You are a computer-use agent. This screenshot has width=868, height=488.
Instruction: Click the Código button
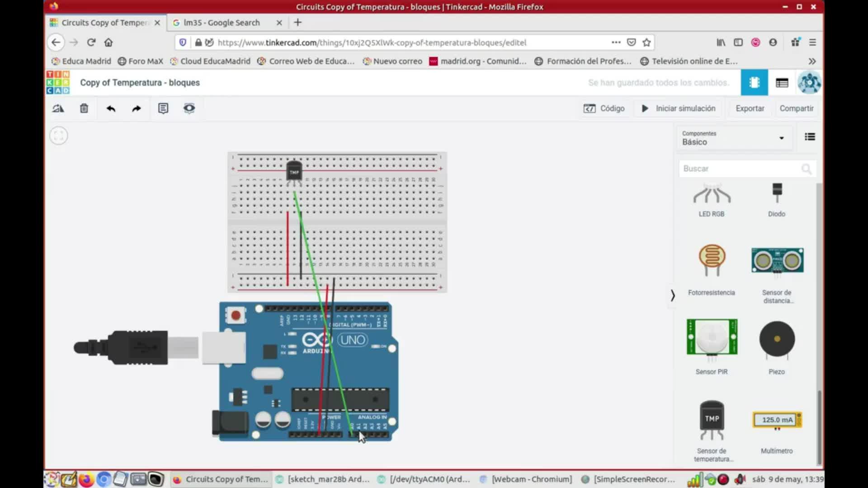604,108
